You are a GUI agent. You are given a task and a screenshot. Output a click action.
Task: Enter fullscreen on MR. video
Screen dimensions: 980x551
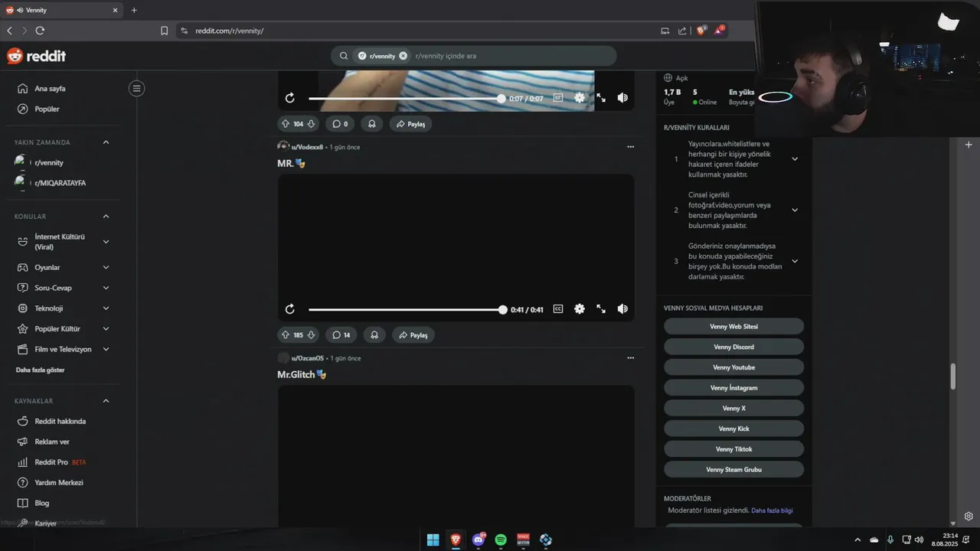coord(601,309)
